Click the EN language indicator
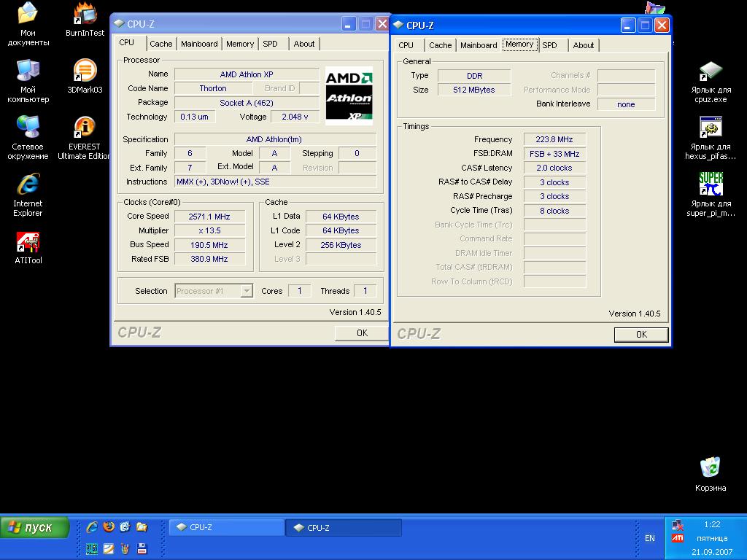Screen dimensions: 747x560 click(650, 538)
